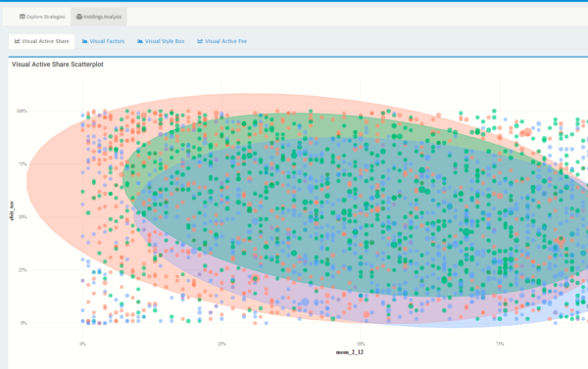
Task: Click the Holdings Analysis printer icon
Action: coord(79,17)
